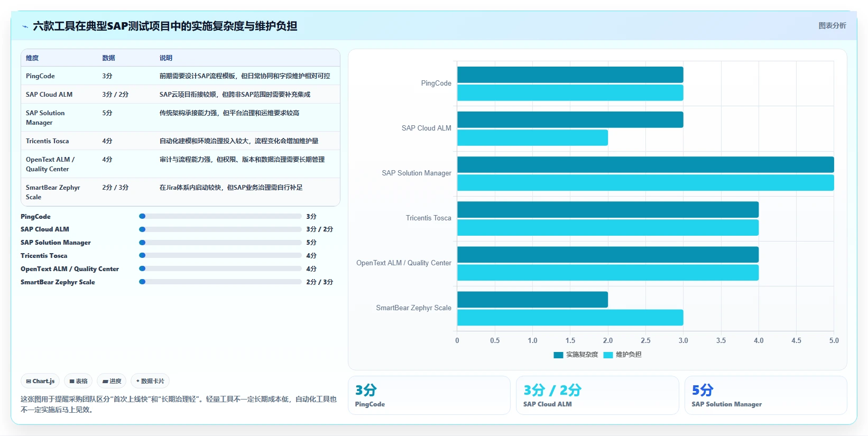The image size is (868, 436).
Task: Click the SAP Solution Manager table cell
Action: pyautogui.click(x=45, y=118)
